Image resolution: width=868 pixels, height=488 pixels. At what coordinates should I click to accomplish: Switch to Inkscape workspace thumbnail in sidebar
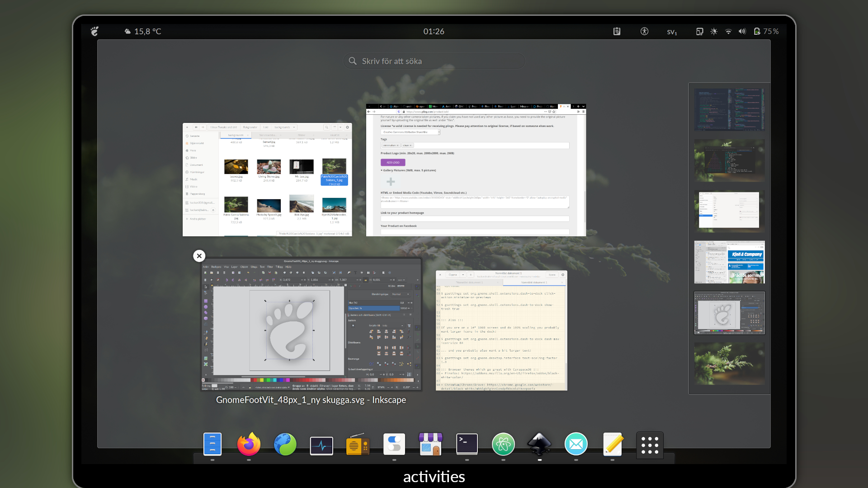click(x=730, y=313)
